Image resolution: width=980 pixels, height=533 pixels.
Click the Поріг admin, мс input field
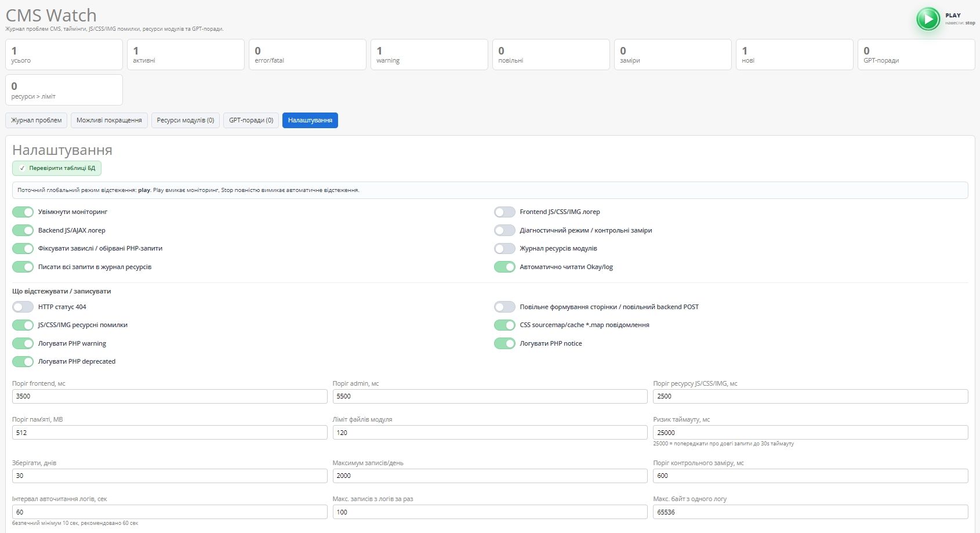point(490,396)
